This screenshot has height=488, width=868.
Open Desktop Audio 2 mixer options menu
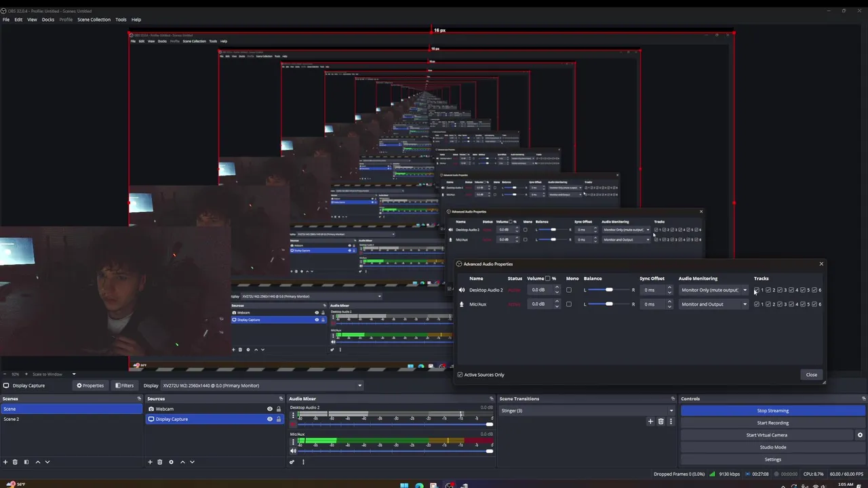294,415
